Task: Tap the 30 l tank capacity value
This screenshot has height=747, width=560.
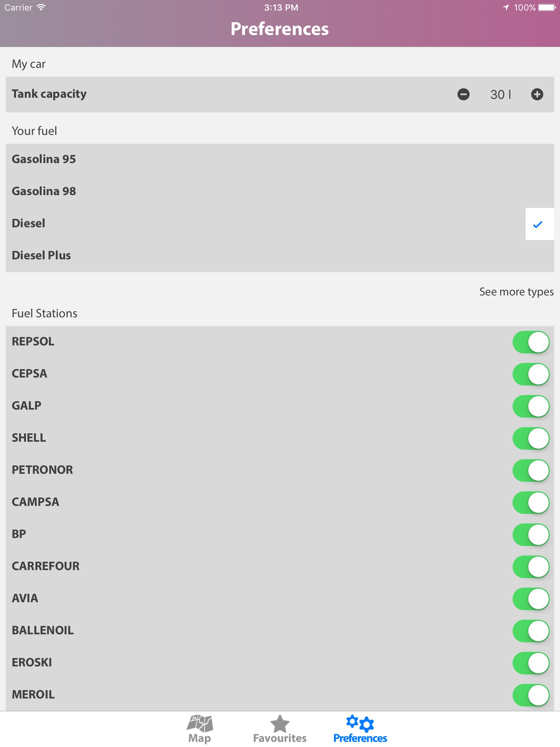Action: pos(501,95)
